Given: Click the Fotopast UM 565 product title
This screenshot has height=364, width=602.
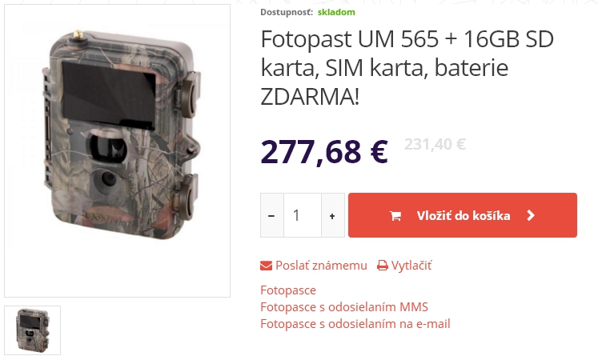Looking at the screenshot, I should tap(407, 67).
